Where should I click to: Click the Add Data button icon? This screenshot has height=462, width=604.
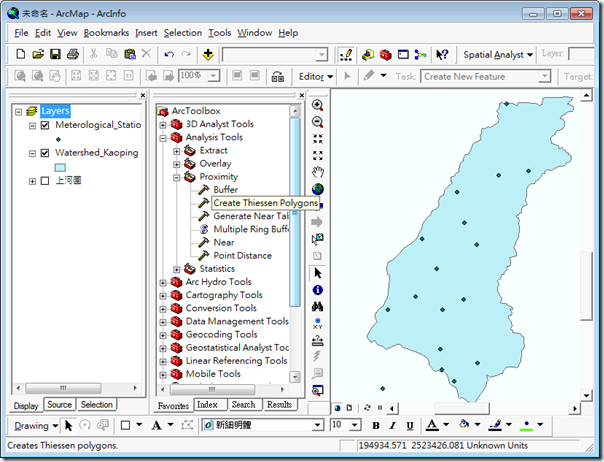208,55
